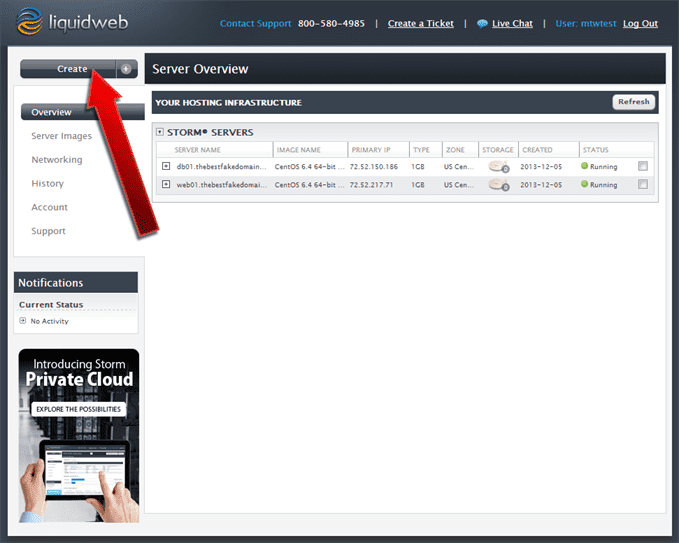Open Support in the sidebar
679x543 pixels.
tap(48, 231)
